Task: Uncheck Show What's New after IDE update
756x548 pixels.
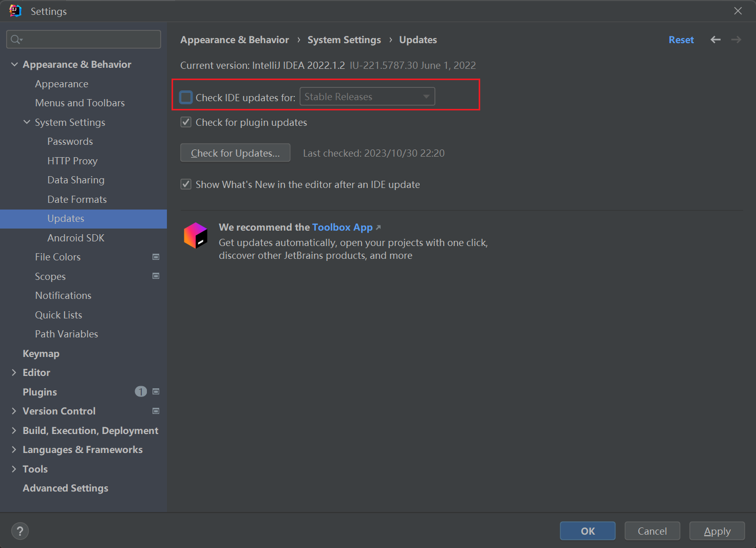Action: (186, 184)
